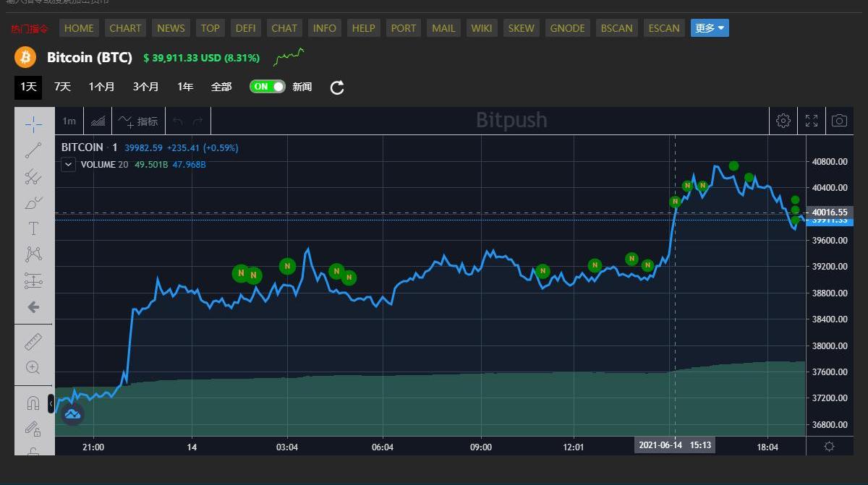The image size is (868, 485).
Task: Select the brush drawing tool
Action: coord(33,203)
